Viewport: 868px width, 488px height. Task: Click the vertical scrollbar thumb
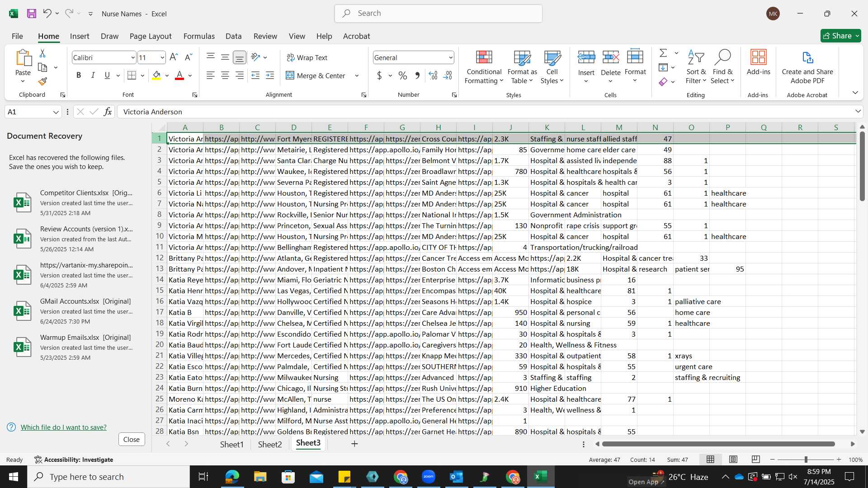(x=862, y=166)
